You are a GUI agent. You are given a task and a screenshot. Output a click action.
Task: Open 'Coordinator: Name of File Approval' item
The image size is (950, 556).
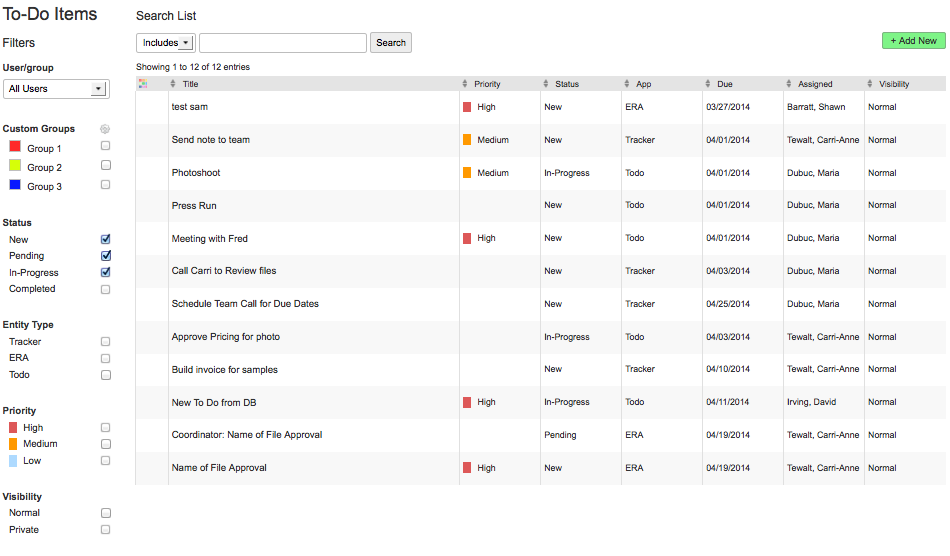tap(247, 435)
